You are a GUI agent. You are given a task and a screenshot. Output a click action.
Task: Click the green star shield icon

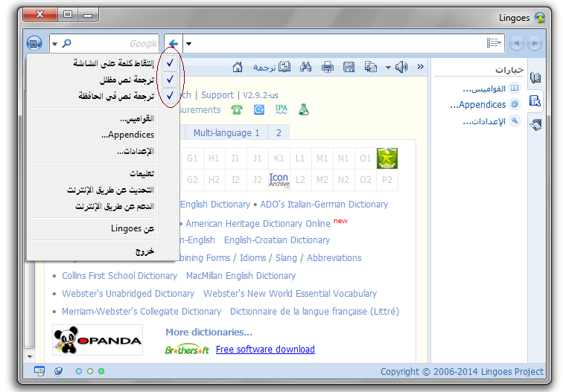387,158
